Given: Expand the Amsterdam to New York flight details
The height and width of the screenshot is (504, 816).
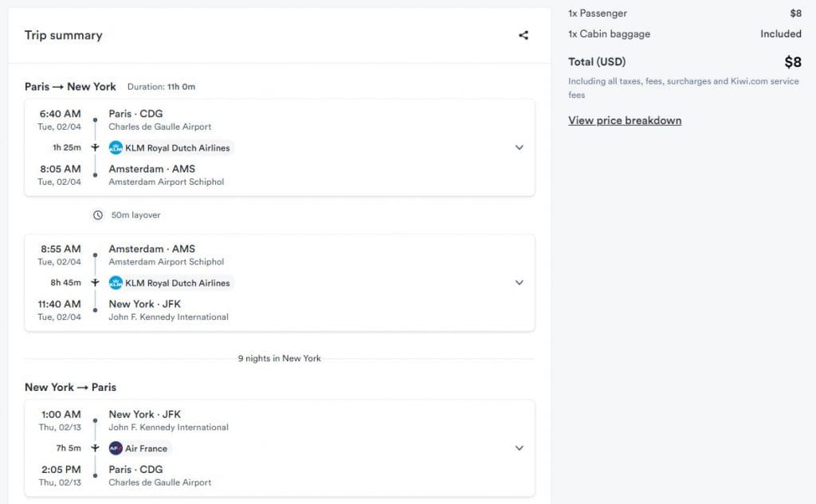Looking at the screenshot, I should click(520, 283).
